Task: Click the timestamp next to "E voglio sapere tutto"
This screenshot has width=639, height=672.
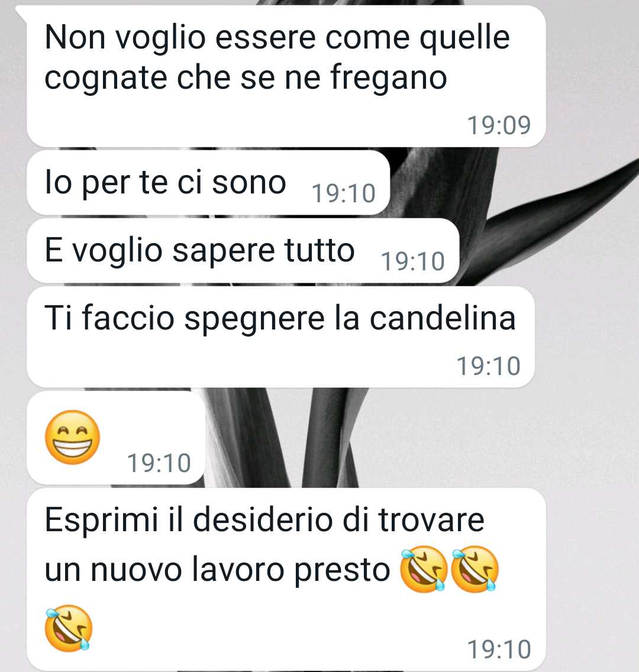Action: pyautogui.click(x=413, y=261)
